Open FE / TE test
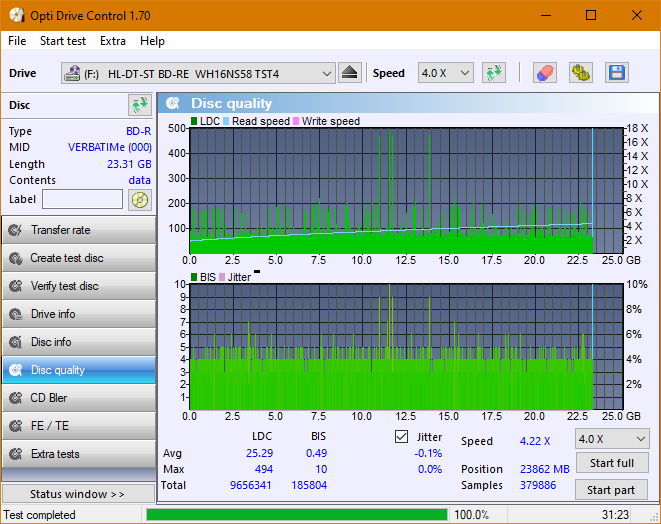Image resolution: width=661 pixels, height=524 pixels. (79, 426)
